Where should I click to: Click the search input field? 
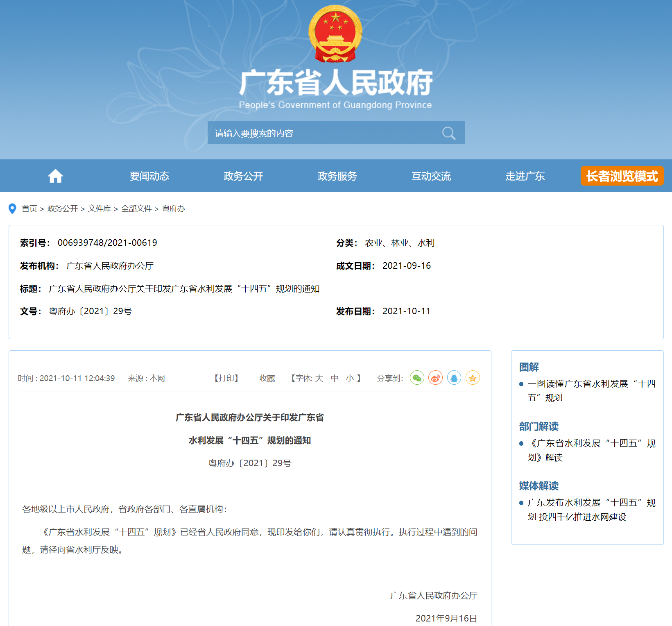click(x=324, y=133)
